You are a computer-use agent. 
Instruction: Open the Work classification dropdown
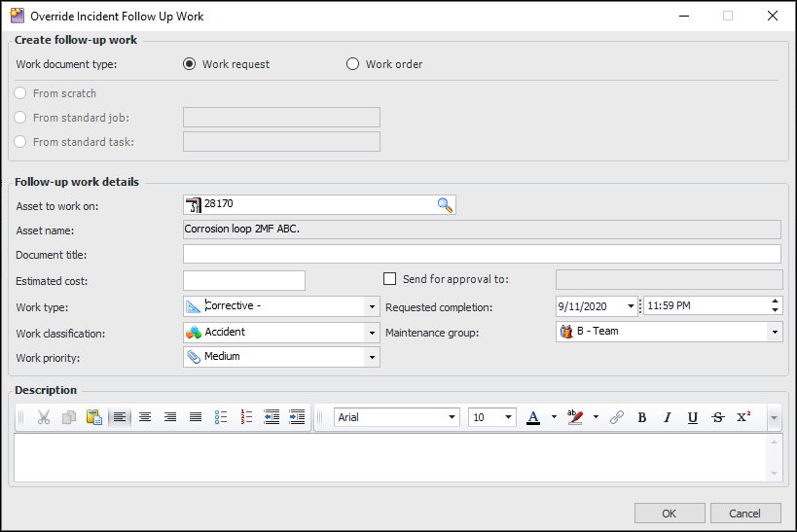click(372, 333)
